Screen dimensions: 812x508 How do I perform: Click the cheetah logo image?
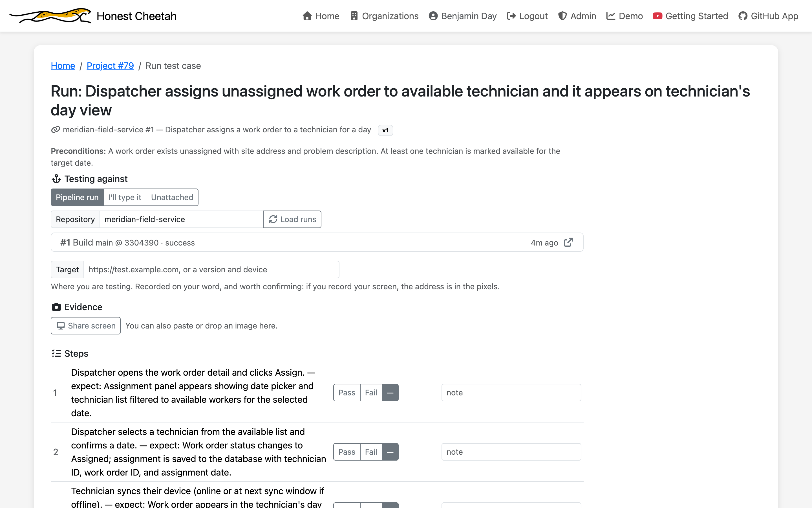click(x=50, y=16)
